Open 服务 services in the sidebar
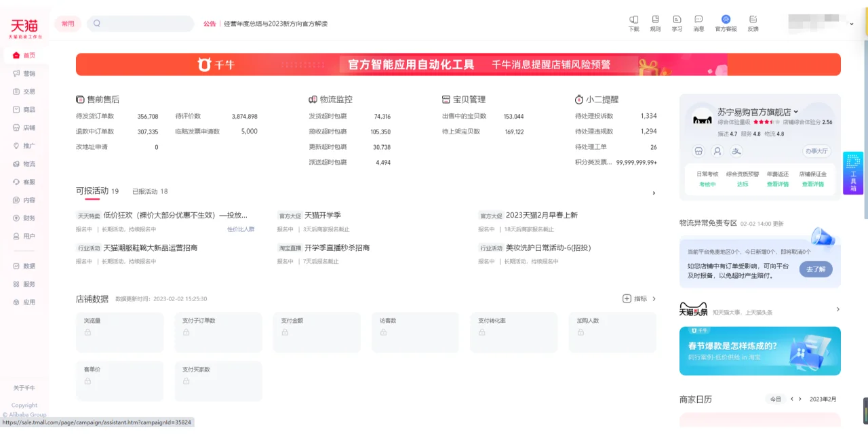This screenshot has height=434, width=868. (24, 284)
